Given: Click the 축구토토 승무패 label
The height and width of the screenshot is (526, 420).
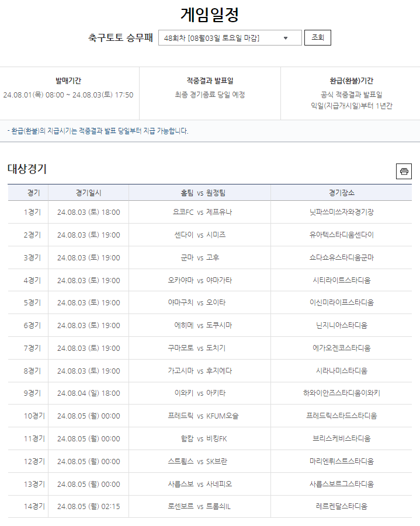Looking at the screenshot, I should (x=120, y=37).
